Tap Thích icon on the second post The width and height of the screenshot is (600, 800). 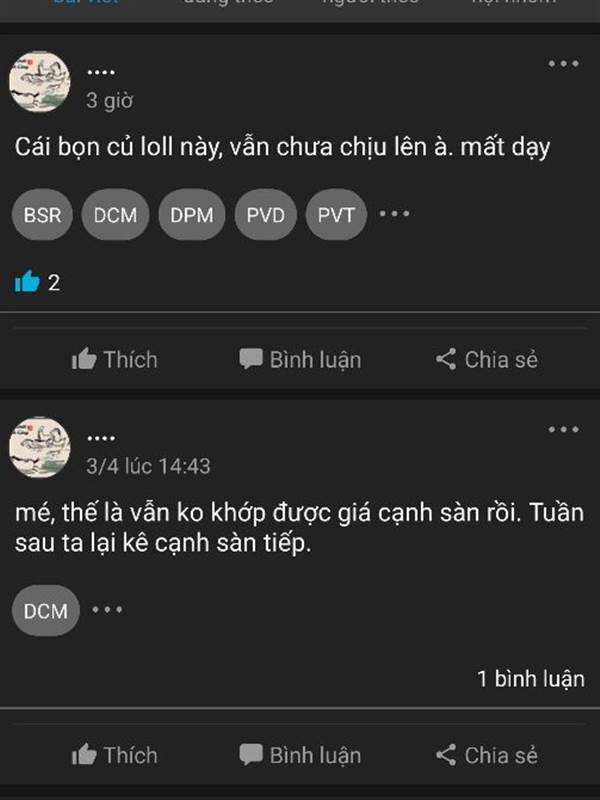tap(84, 755)
